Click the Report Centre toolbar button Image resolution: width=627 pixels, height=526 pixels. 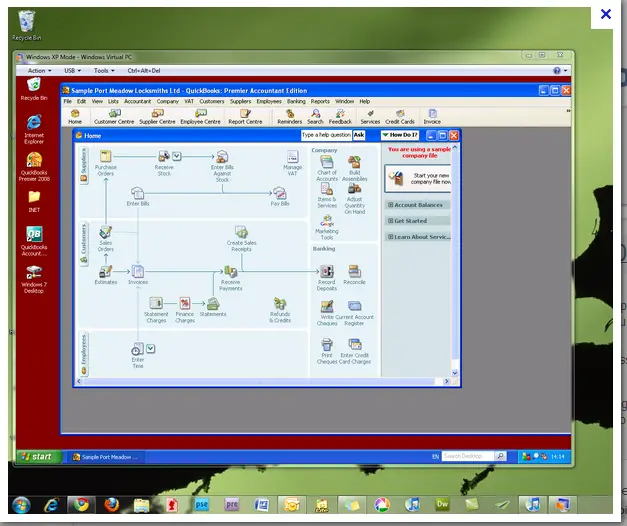point(245,117)
